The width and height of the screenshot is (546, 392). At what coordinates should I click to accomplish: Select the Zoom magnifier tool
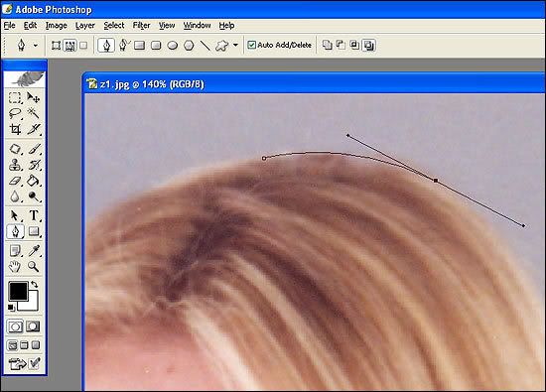(x=34, y=267)
